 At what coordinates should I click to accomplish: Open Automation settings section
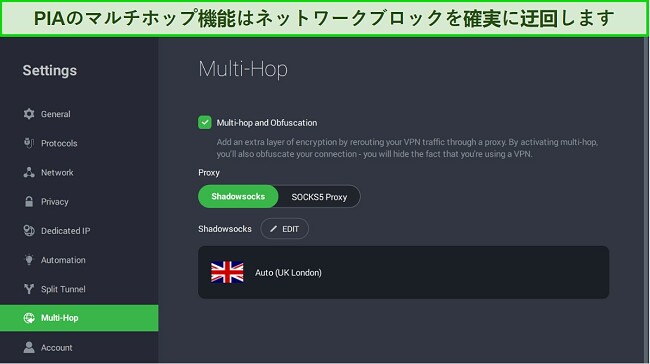[x=79, y=260]
